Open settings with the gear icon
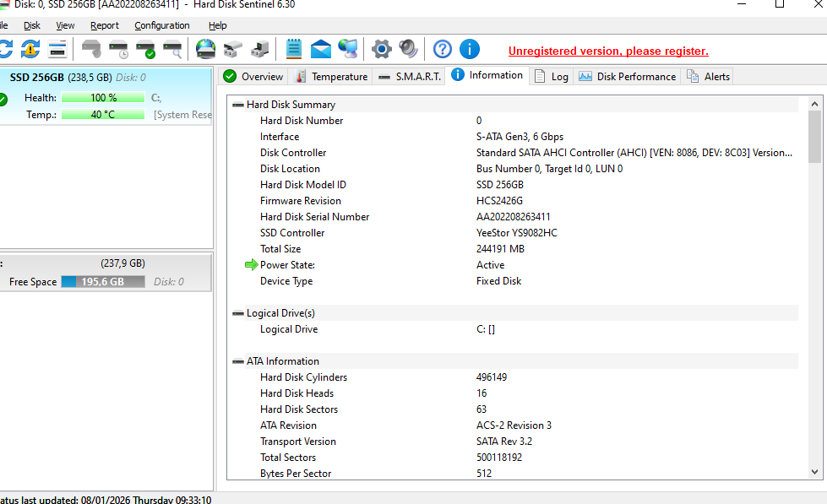This screenshot has height=504, width=827. click(x=382, y=49)
